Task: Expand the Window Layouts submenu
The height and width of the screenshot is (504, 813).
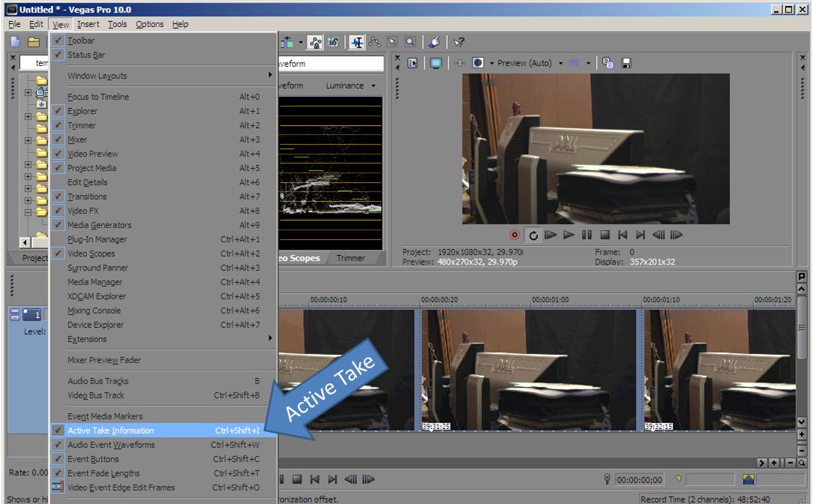Action: (x=97, y=76)
